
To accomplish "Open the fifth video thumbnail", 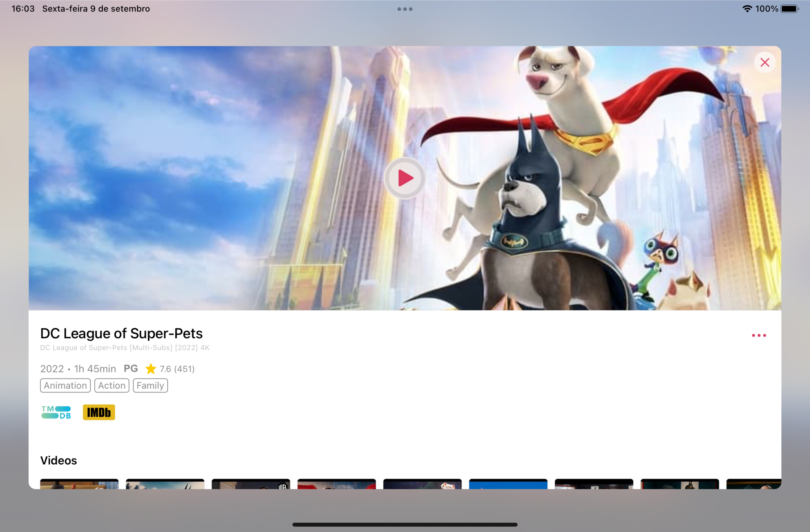I will 422,484.
